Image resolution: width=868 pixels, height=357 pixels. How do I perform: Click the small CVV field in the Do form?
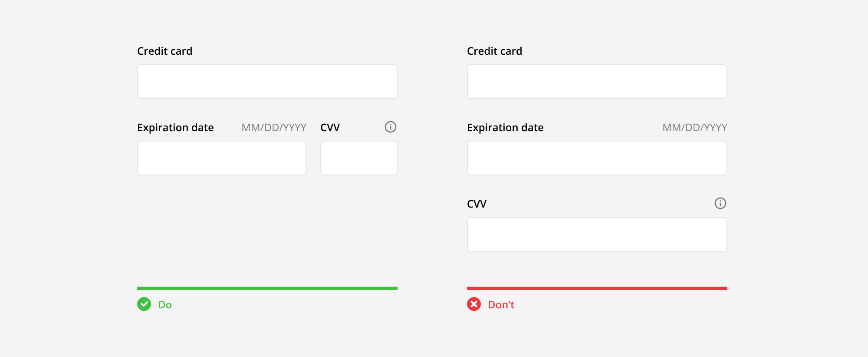[x=359, y=158]
